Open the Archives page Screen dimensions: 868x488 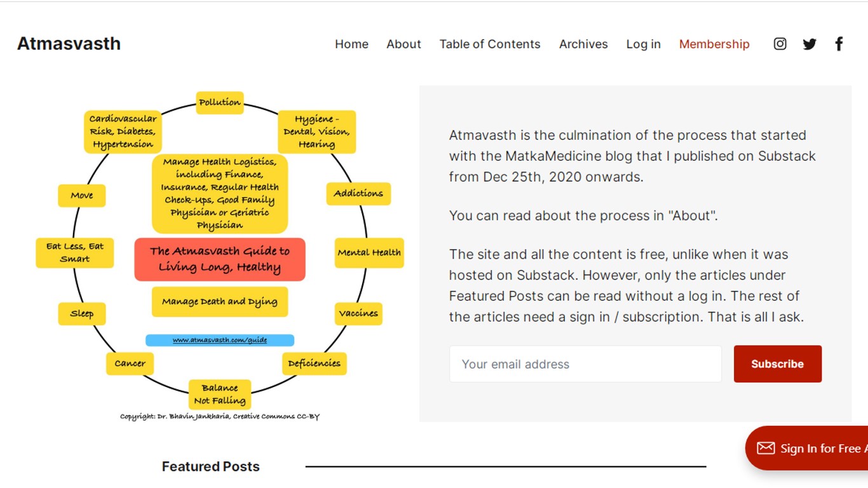pos(583,44)
